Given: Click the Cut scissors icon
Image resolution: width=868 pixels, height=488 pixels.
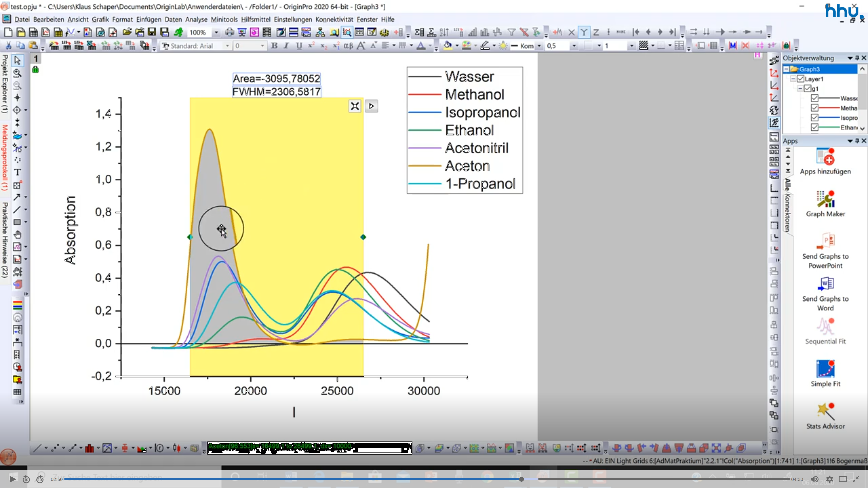Looking at the screenshot, I should [x=8, y=45].
